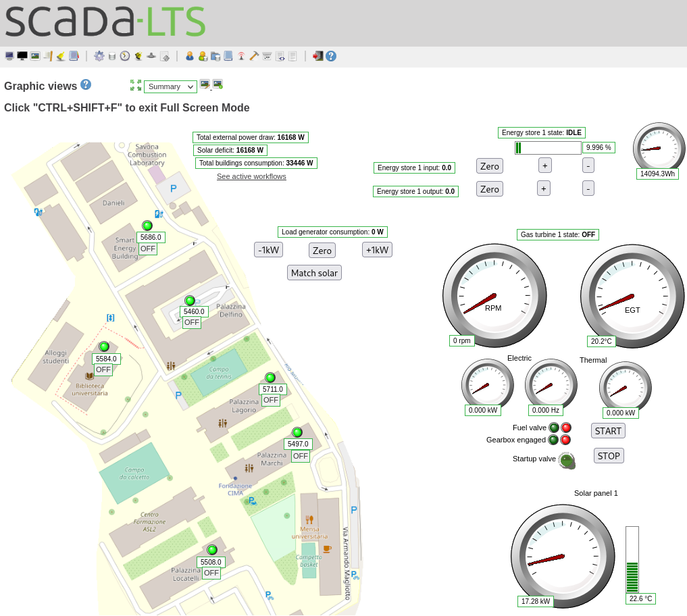Click the Match solar button

coord(314,273)
